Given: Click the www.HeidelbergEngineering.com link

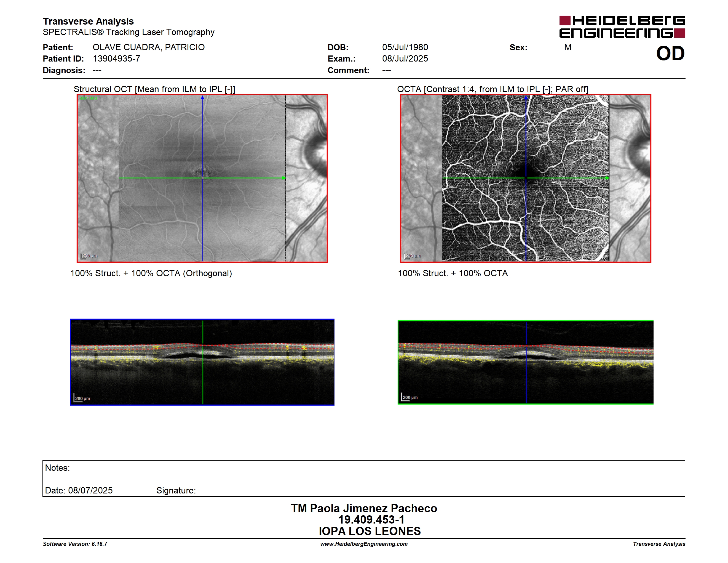Looking at the screenshot, I should click(x=364, y=544).
